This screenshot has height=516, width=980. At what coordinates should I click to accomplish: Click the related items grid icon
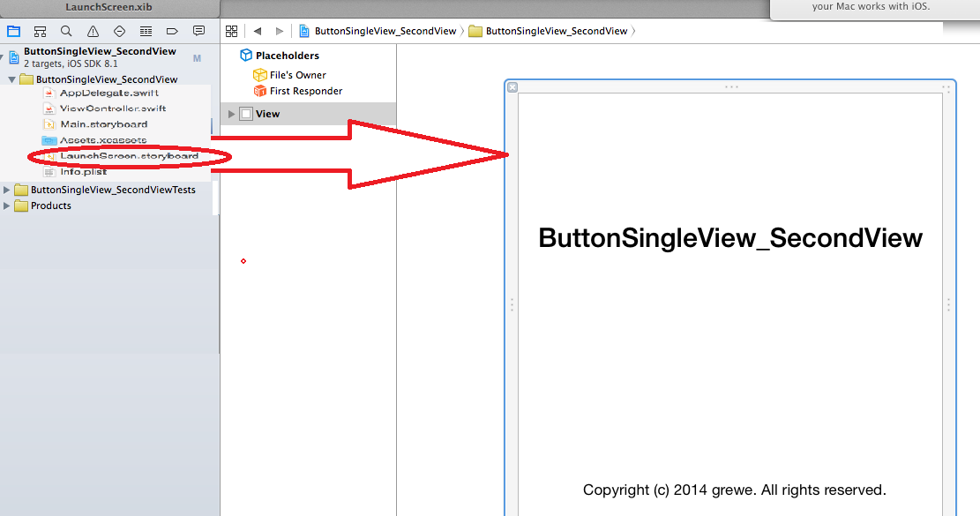tap(232, 31)
